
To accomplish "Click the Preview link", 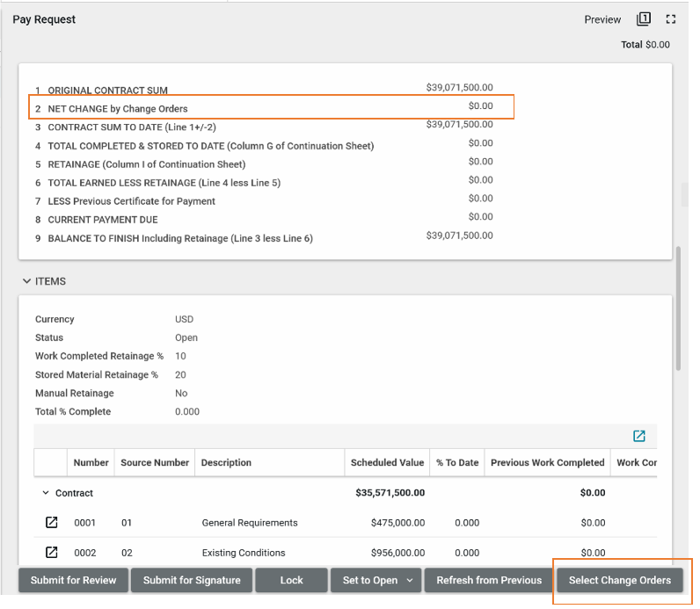I will coord(602,19).
